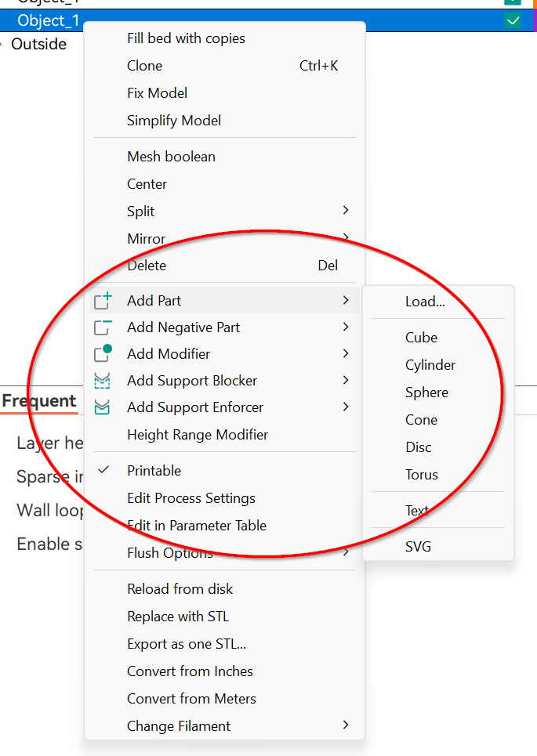Expand the Add Support Blocker submenu arrow
This screenshot has width=537, height=756.
(x=346, y=380)
